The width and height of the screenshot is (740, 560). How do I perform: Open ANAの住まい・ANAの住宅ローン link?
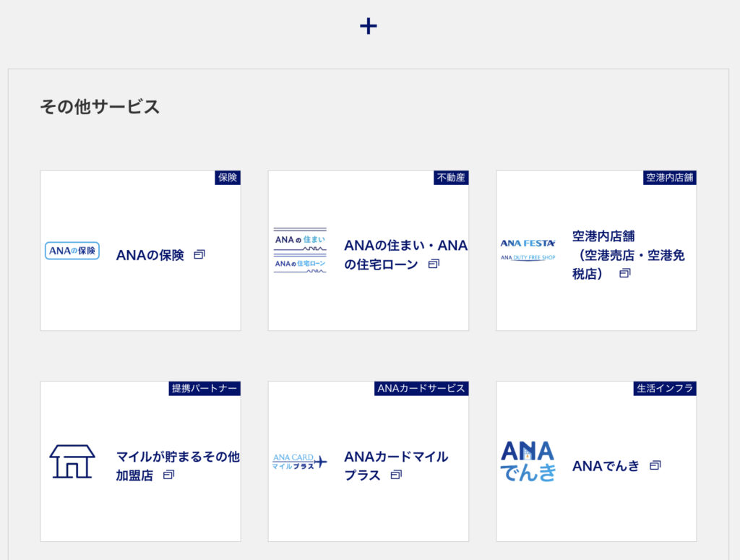tap(405, 254)
